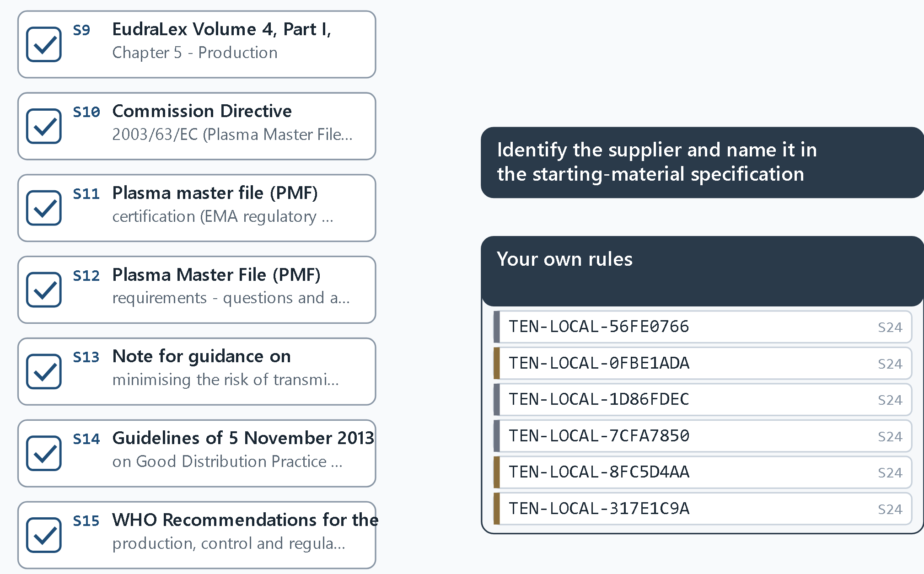Toggle the S12 Plasma Master File requirements checkbox

click(x=44, y=290)
